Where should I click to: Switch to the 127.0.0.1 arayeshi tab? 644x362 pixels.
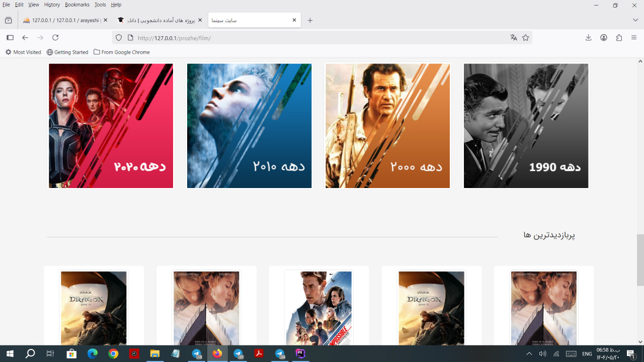click(65, 20)
